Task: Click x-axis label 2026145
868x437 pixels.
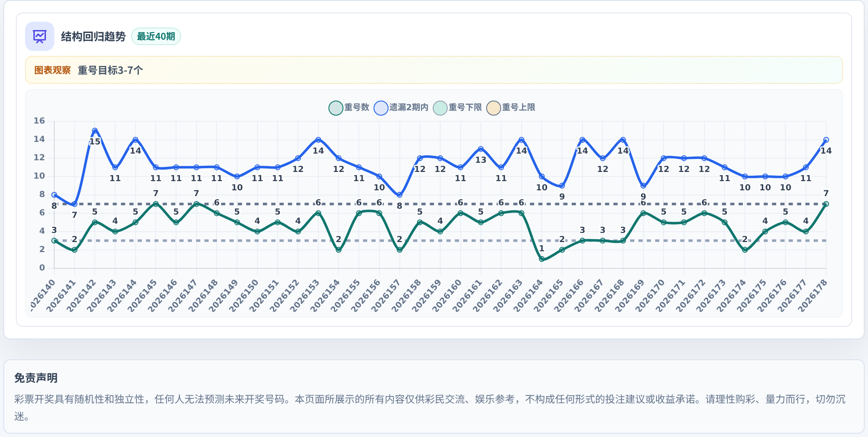Action: [142, 296]
